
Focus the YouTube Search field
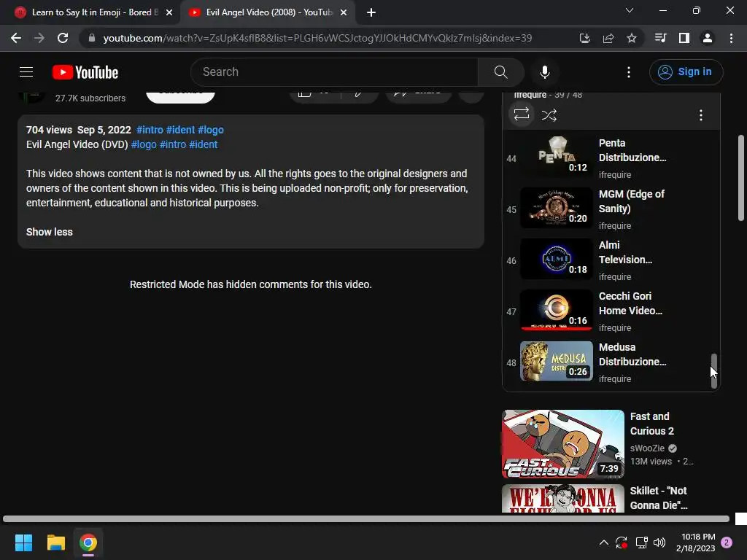pyautogui.click(x=334, y=72)
